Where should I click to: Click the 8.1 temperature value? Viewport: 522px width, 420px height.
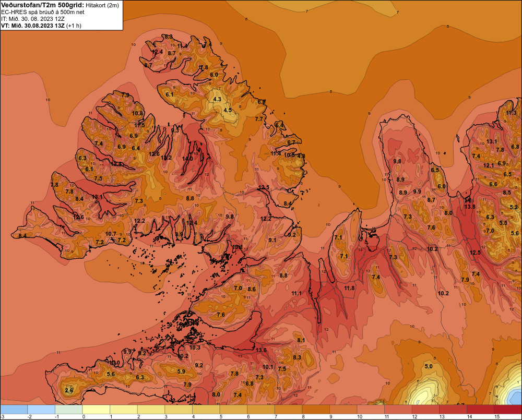pyautogui.click(x=301, y=340)
